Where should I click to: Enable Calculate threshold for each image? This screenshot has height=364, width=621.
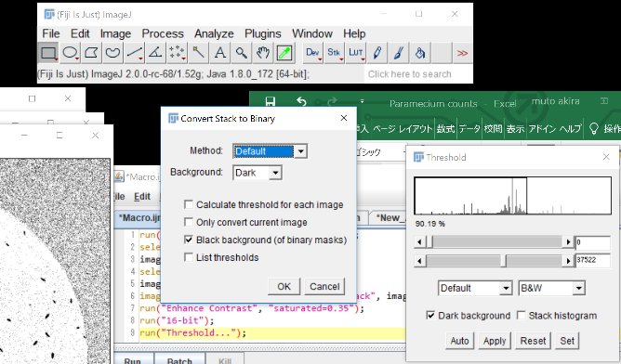point(189,204)
